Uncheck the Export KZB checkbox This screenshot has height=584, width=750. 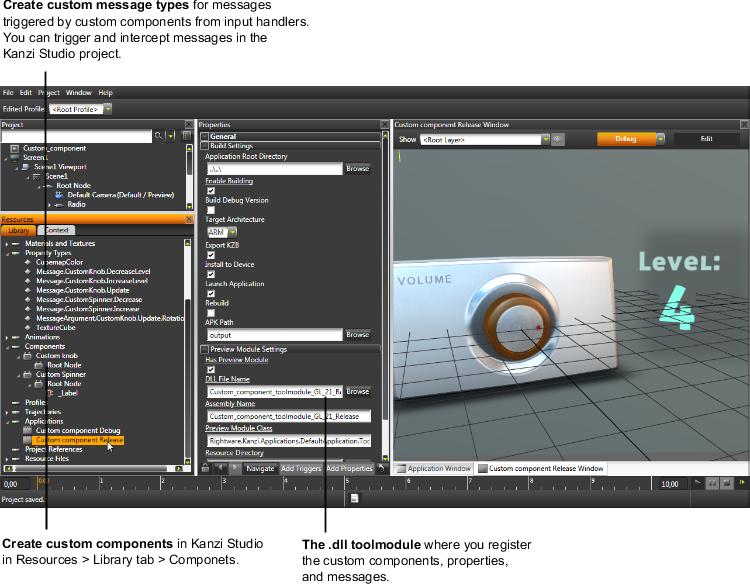click(210, 254)
